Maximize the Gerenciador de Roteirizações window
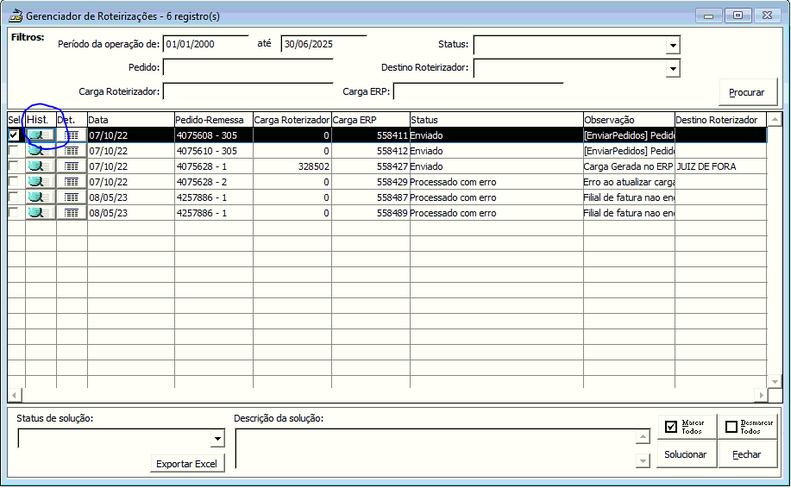 (738, 16)
